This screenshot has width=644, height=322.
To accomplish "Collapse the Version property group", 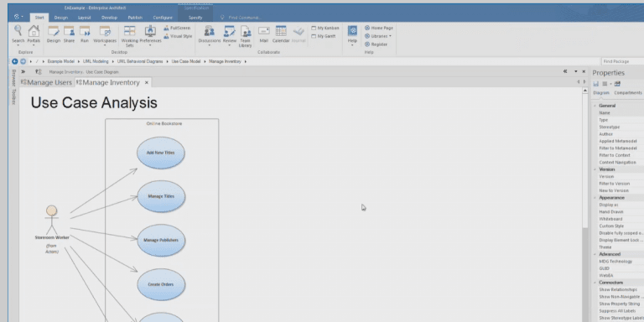I will pyautogui.click(x=595, y=169).
